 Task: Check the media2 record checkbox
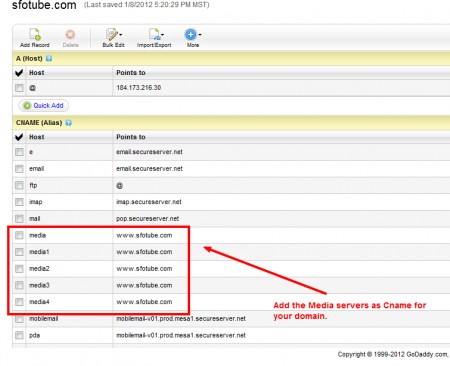click(x=19, y=269)
